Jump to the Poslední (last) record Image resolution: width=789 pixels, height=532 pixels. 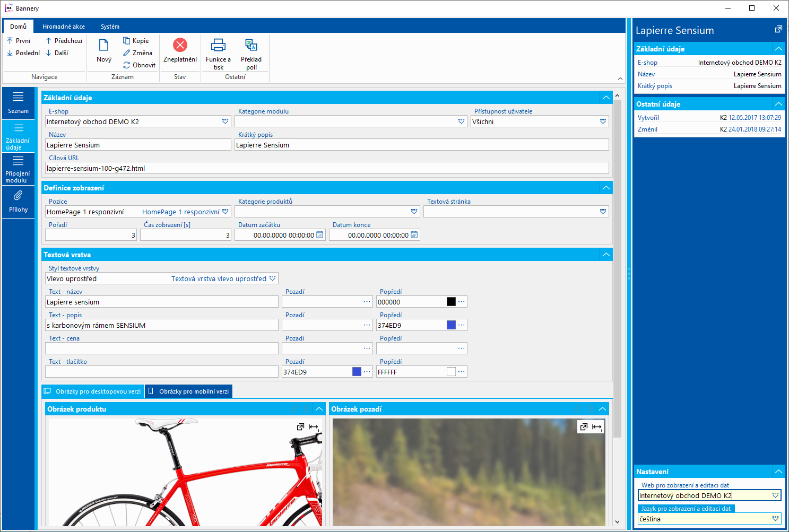(23, 53)
